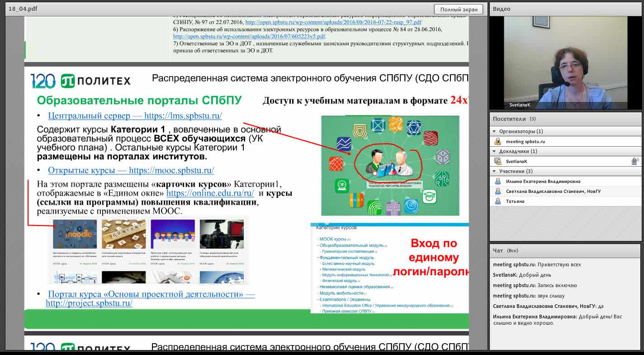Click the cartoon children course thumbnail
Screen dimensions: 644x355
173,234
